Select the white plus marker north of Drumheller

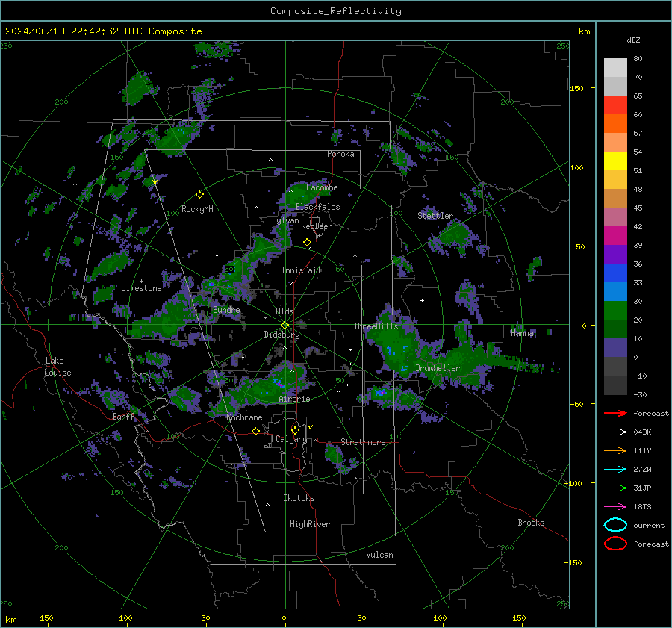(x=422, y=300)
